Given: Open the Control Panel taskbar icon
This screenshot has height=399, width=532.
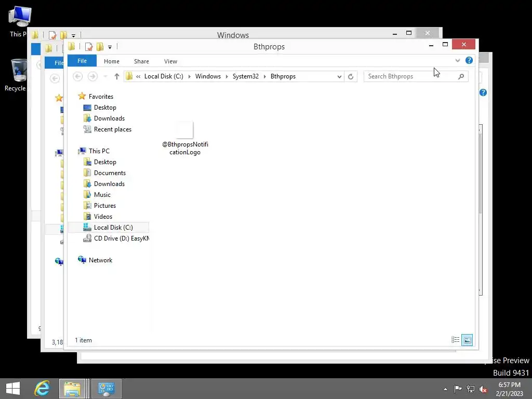Looking at the screenshot, I should tap(106, 389).
